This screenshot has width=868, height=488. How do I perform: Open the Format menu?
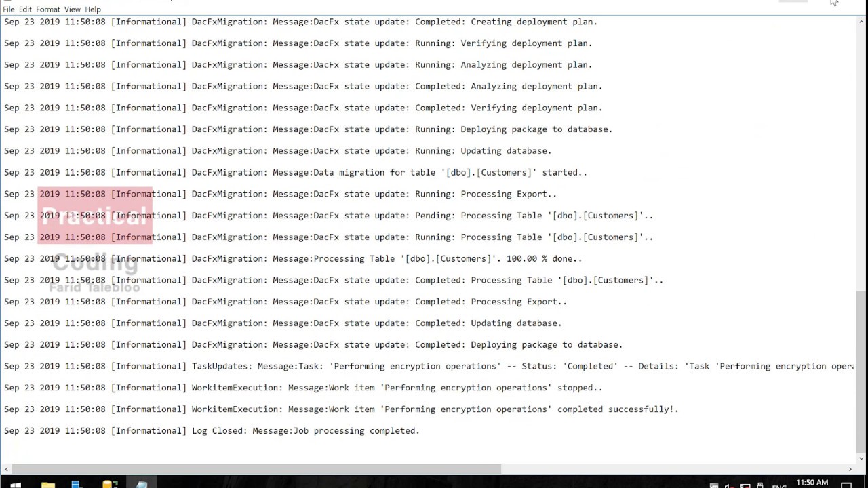pyautogui.click(x=48, y=9)
